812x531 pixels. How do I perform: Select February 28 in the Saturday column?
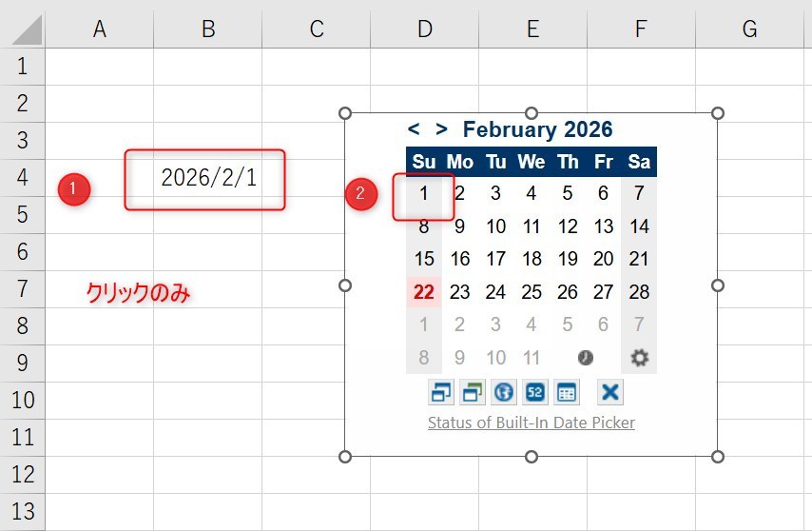[639, 292]
